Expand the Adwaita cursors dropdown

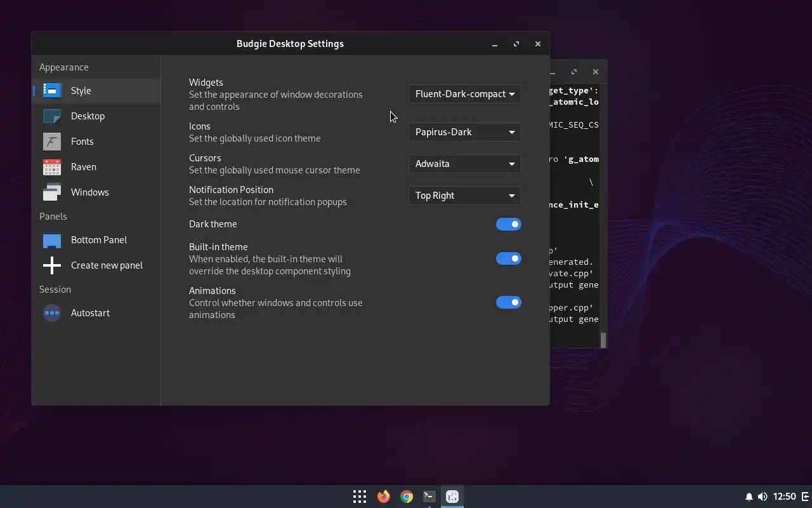coord(465,164)
